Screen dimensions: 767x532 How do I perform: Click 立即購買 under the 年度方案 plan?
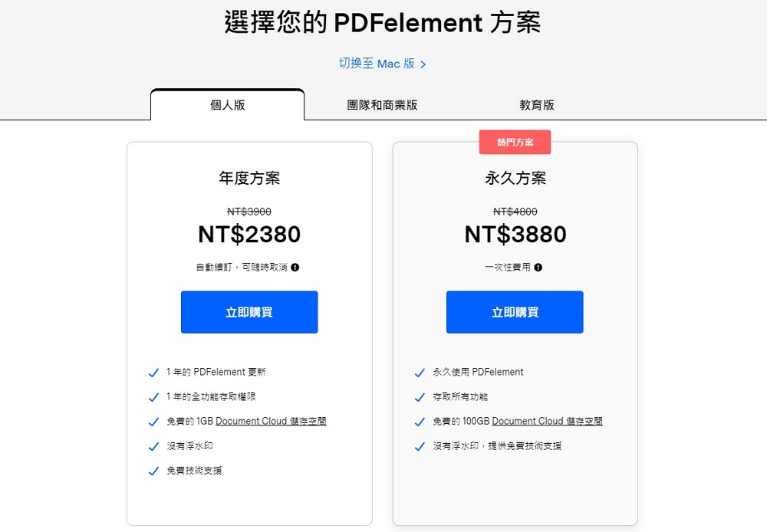pos(249,312)
